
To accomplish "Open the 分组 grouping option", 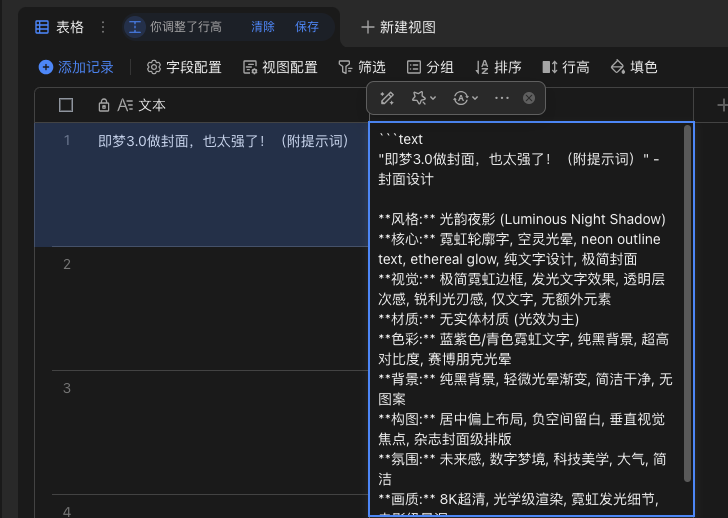I will pos(430,67).
